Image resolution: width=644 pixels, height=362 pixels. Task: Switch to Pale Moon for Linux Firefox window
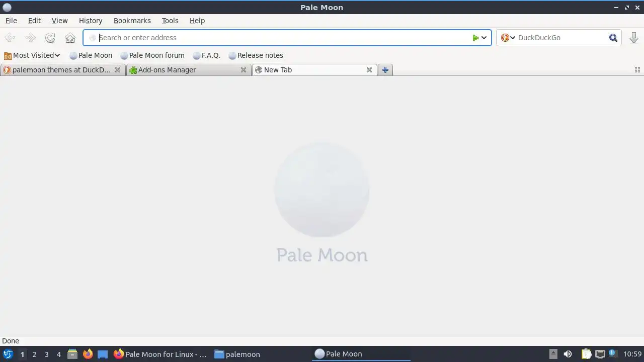[160, 354]
